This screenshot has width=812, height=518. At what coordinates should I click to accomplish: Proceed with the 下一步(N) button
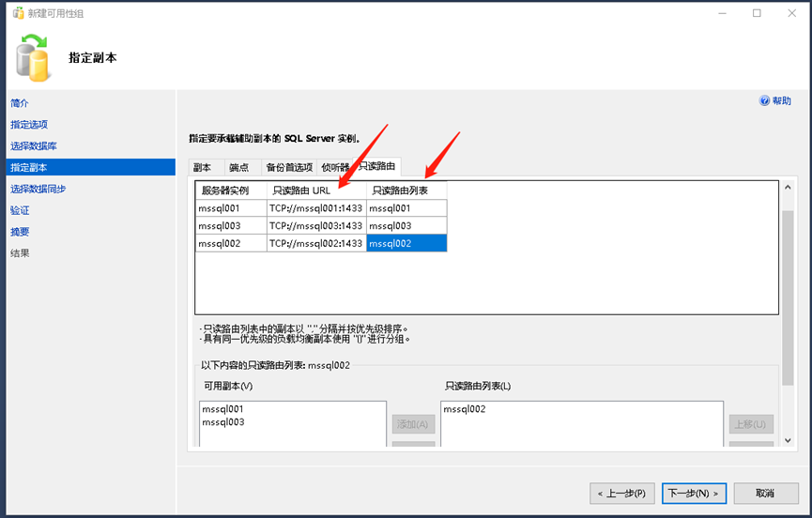(x=694, y=494)
